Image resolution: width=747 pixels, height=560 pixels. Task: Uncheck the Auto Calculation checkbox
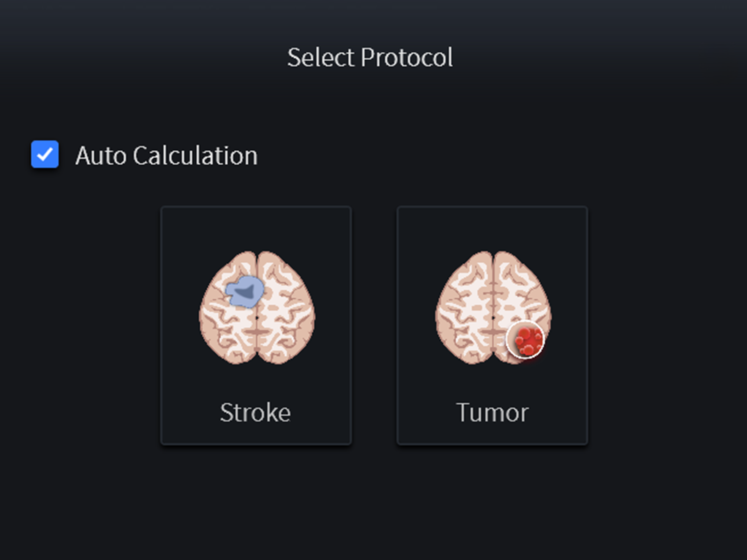[x=45, y=154]
